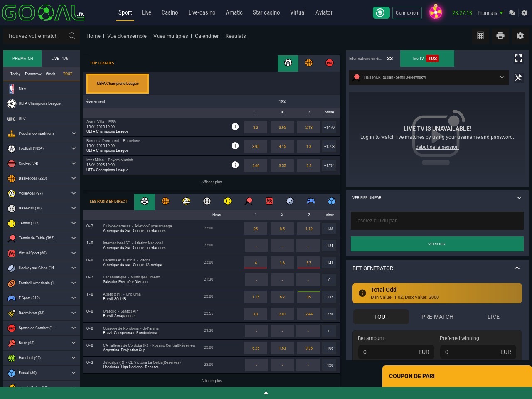
Task: Click début de la session link
Action: coord(437,147)
